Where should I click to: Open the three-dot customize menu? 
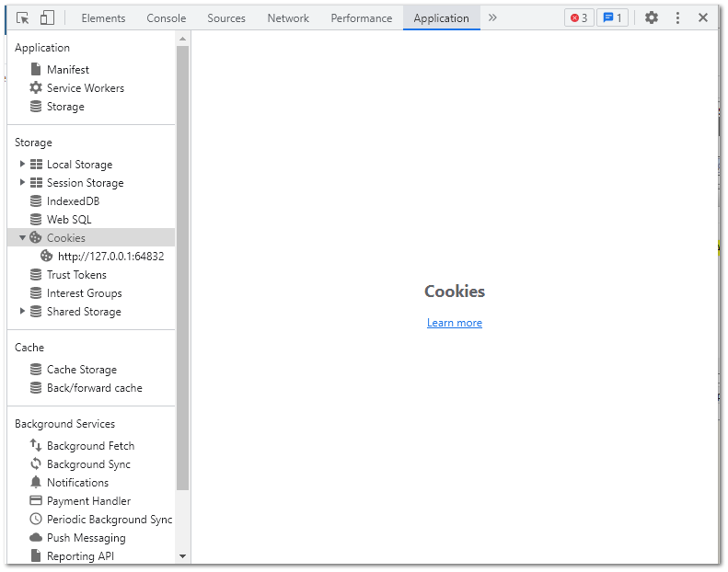tap(678, 17)
